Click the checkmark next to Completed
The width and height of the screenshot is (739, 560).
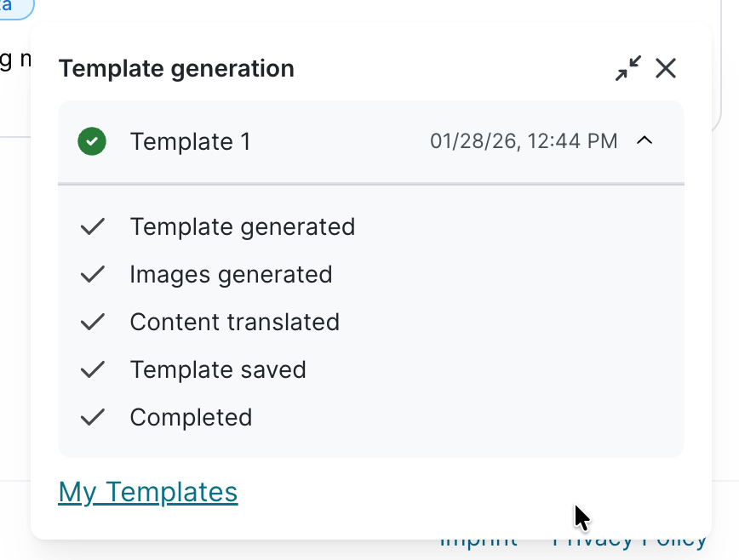91,417
